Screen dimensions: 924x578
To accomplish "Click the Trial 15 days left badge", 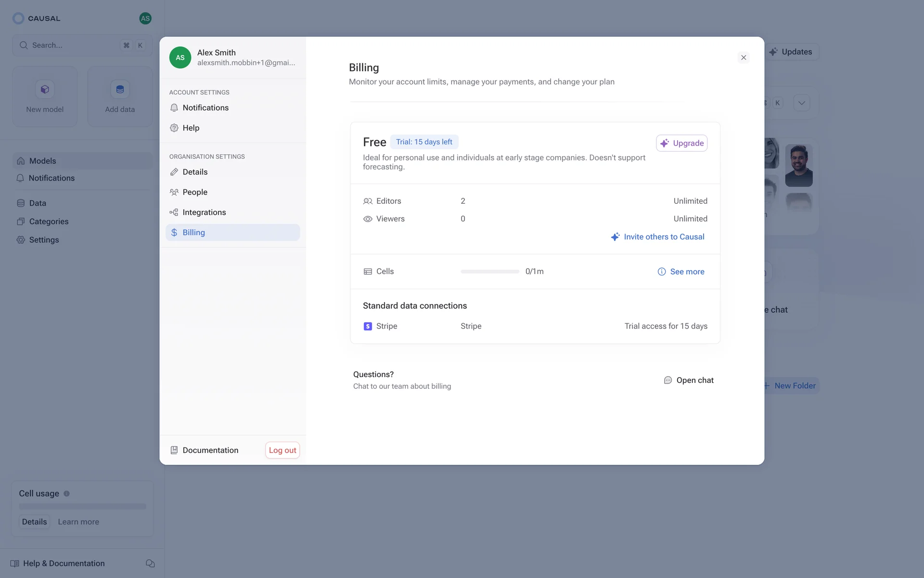I will coord(424,142).
